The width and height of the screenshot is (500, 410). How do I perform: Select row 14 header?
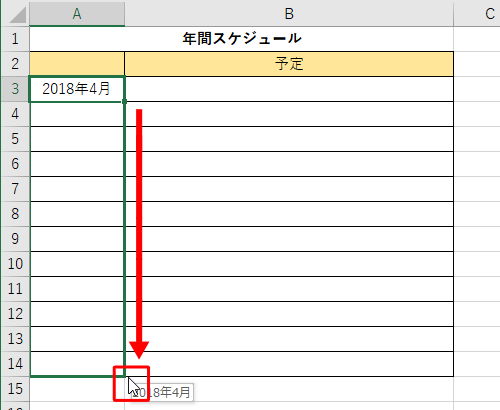[15, 364]
